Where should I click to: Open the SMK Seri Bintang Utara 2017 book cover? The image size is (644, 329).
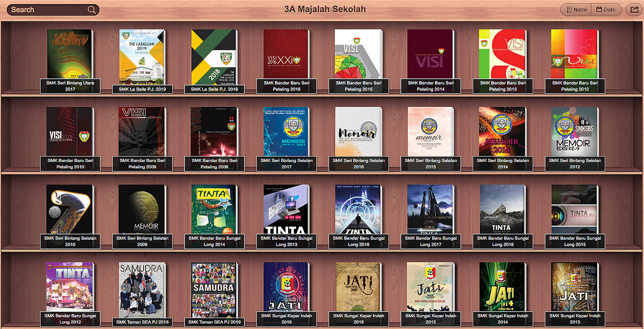[x=70, y=54]
